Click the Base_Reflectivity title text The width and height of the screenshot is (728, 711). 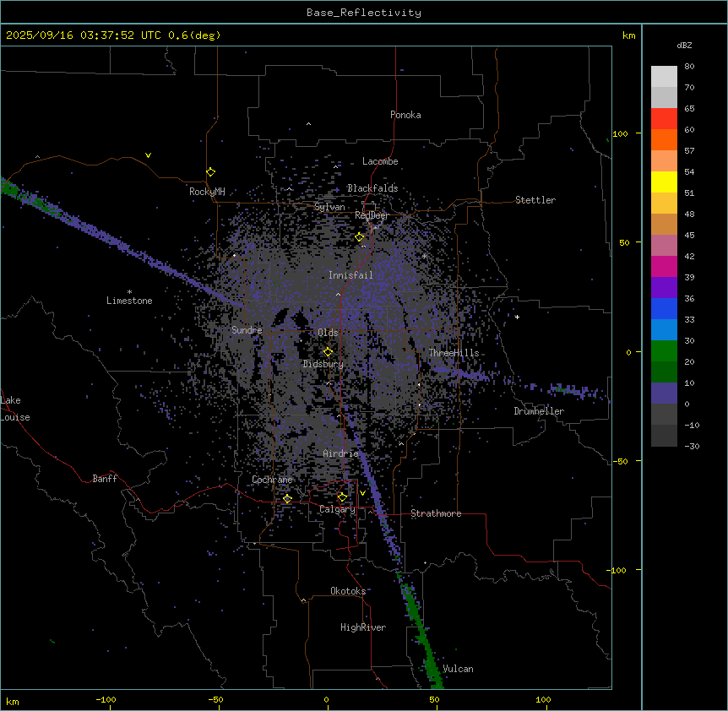point(364,13)
